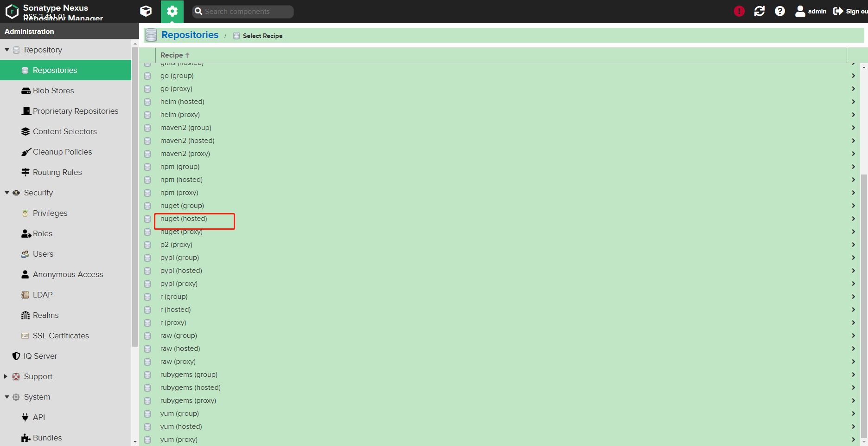The width and height of the screenshot is (868, 446).
Task: Collapse the Security tree section
Action: [x=7, y=193]
